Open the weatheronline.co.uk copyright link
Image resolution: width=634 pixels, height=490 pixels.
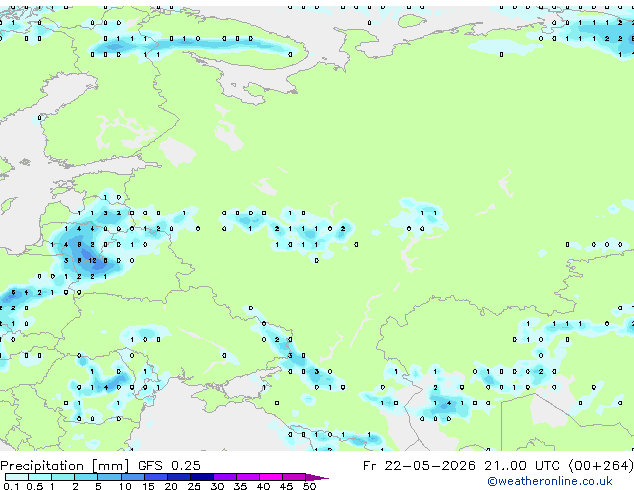coord(550,481)
